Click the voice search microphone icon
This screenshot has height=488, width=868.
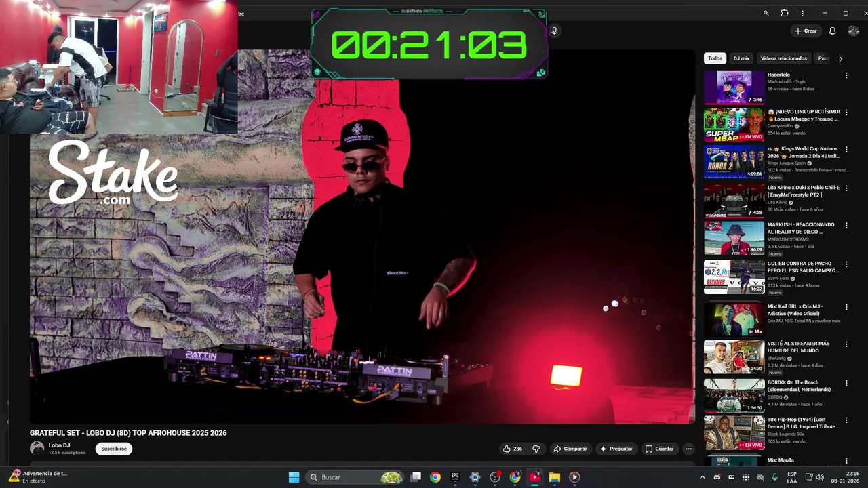554,30
